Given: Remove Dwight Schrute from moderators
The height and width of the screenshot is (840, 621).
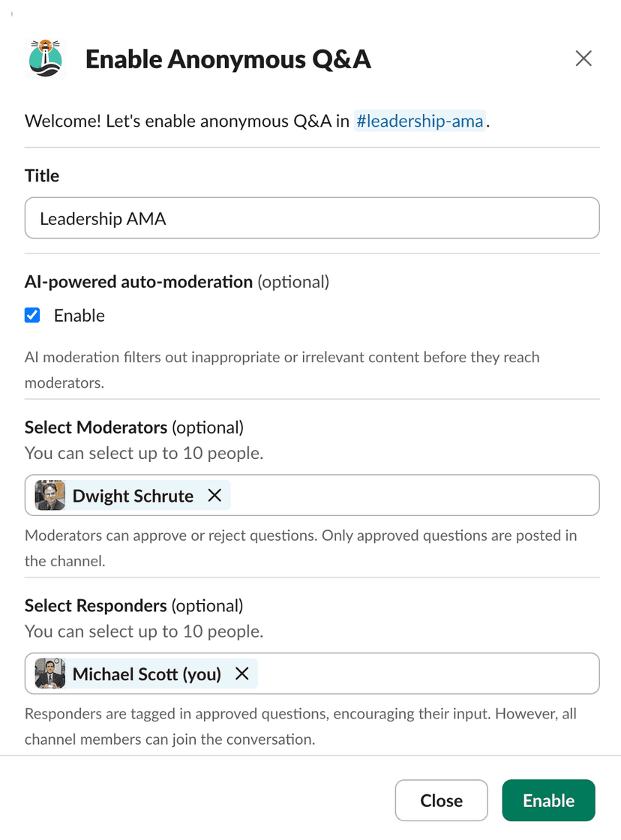Looking at the screenshot, I should 214,495.
